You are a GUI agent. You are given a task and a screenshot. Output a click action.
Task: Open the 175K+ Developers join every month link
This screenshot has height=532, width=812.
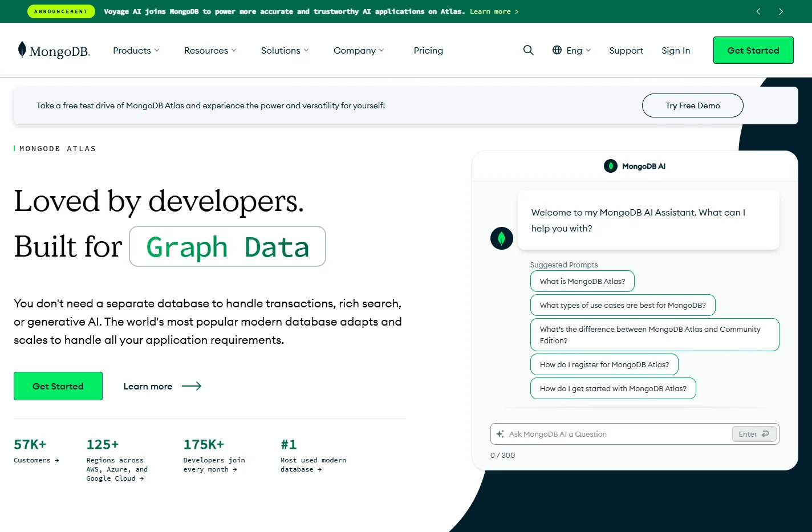coord(214,455)
